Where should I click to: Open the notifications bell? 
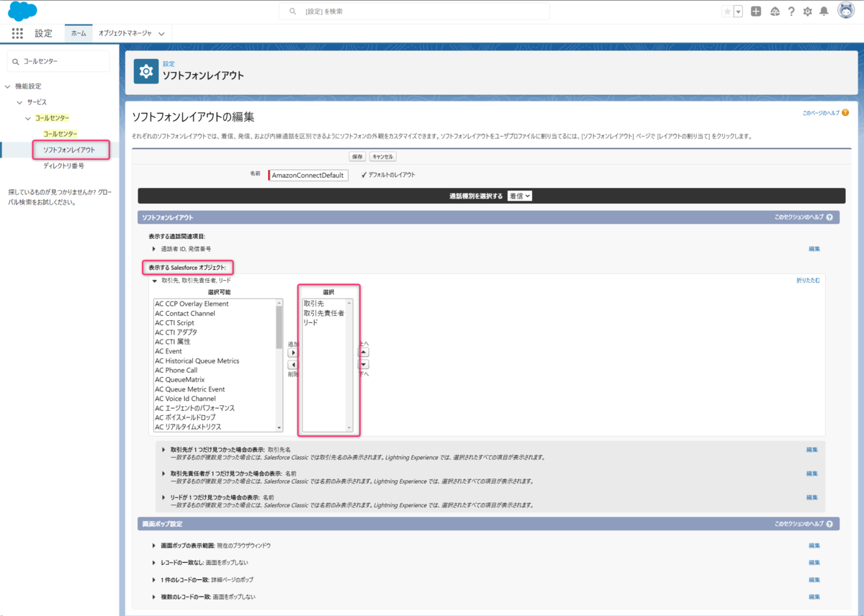pyautogui.click(x=824, y=12)
